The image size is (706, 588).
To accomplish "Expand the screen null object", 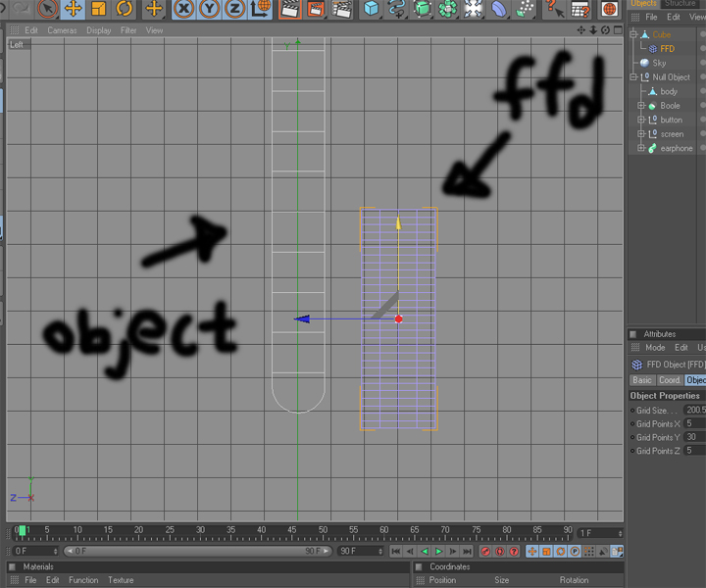I will tap(641, 134).
